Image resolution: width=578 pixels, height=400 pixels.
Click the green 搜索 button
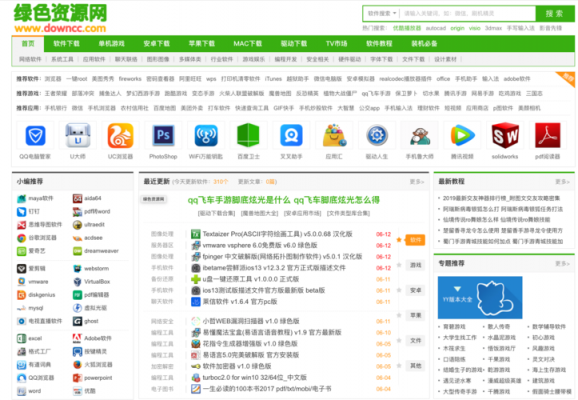[554, 14]
